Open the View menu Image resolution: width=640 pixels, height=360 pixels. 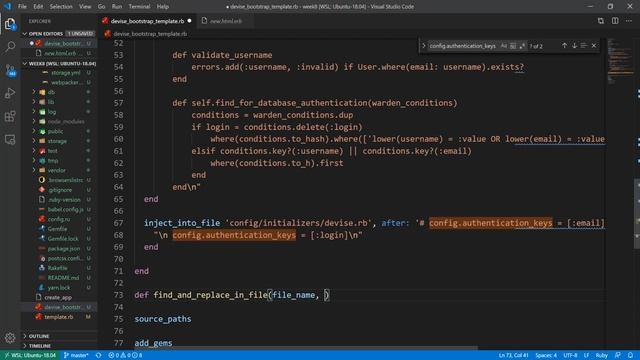click(85, 7)
